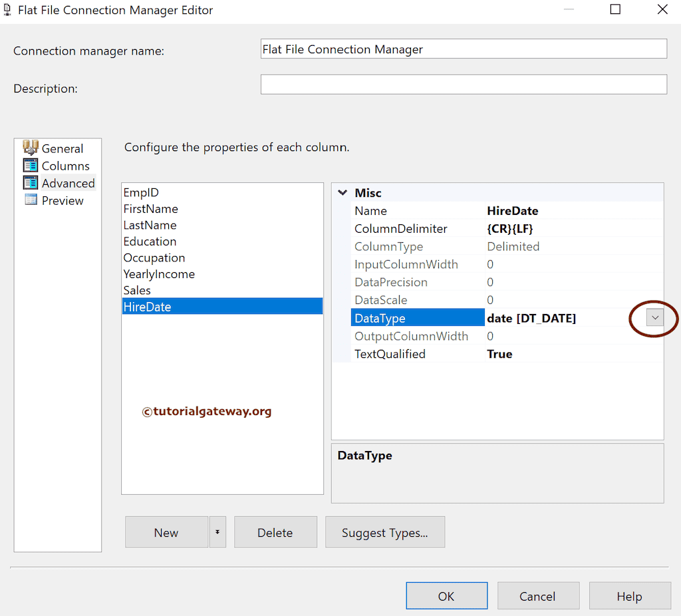Viewport: 681px width, 616px height.
Task: Click inside the Description field
Action: (464, 84)
